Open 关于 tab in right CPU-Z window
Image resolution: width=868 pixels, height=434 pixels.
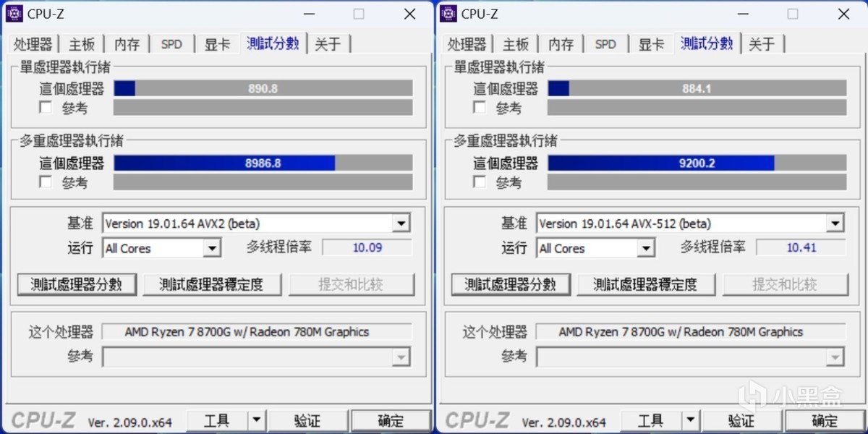pos(762,44)
